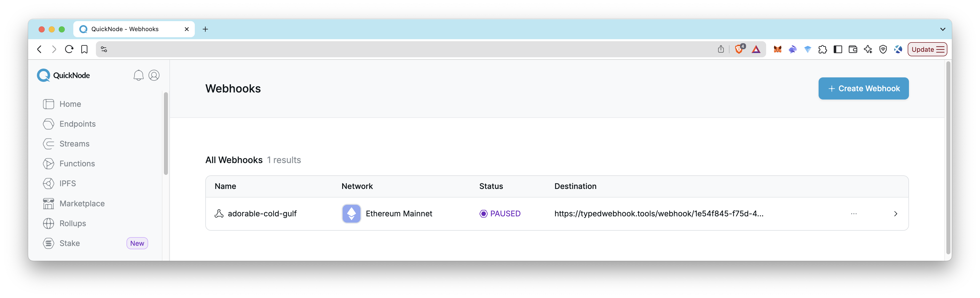Bookmark this page
The height and width of the screenshot is (298, 980).
(84, 49)
